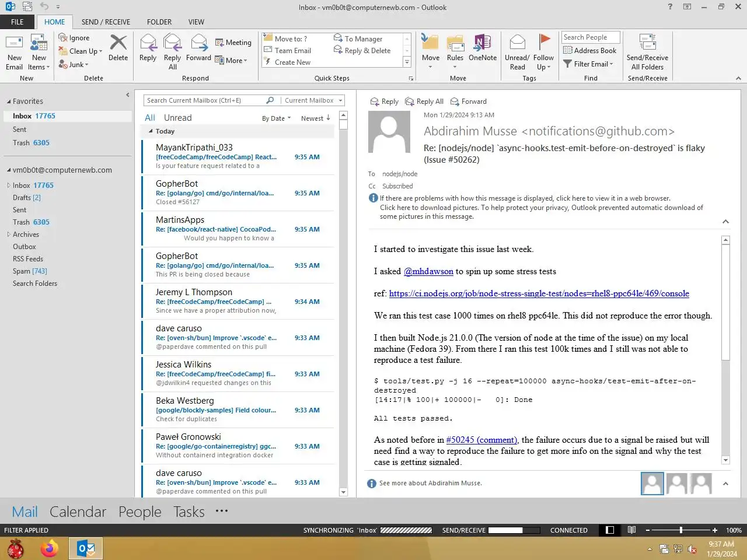Click the Reply All icon in the ribbon
Viewport: 747px width, 560px height.
pos(172,52)
